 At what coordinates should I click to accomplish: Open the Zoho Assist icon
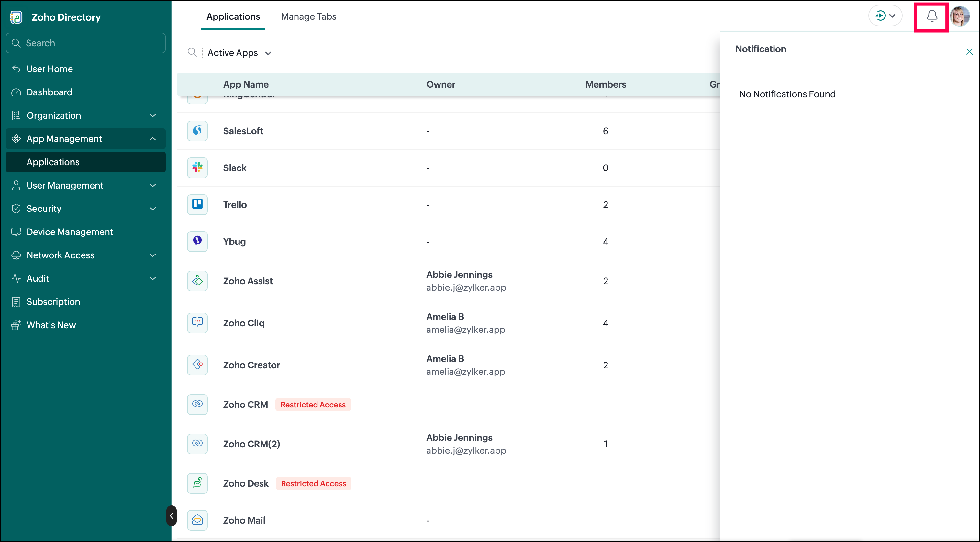(197, 281)
